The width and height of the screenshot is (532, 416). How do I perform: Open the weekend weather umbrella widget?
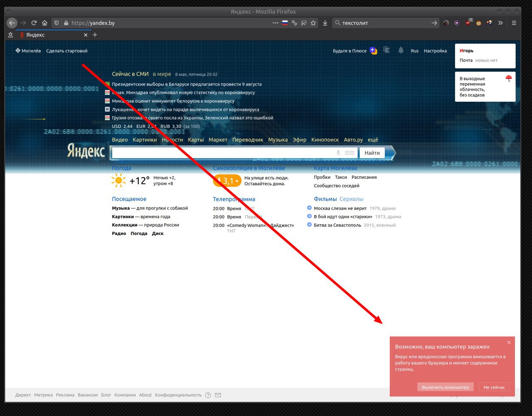[485, 86]
